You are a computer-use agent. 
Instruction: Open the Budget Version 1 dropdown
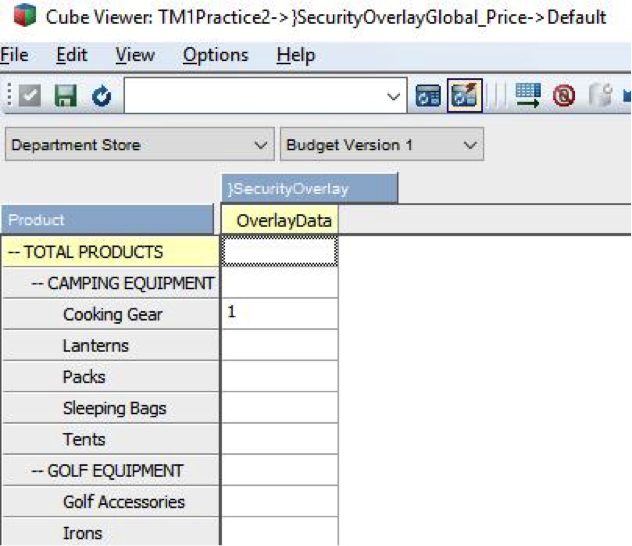[x=471, y=145]
